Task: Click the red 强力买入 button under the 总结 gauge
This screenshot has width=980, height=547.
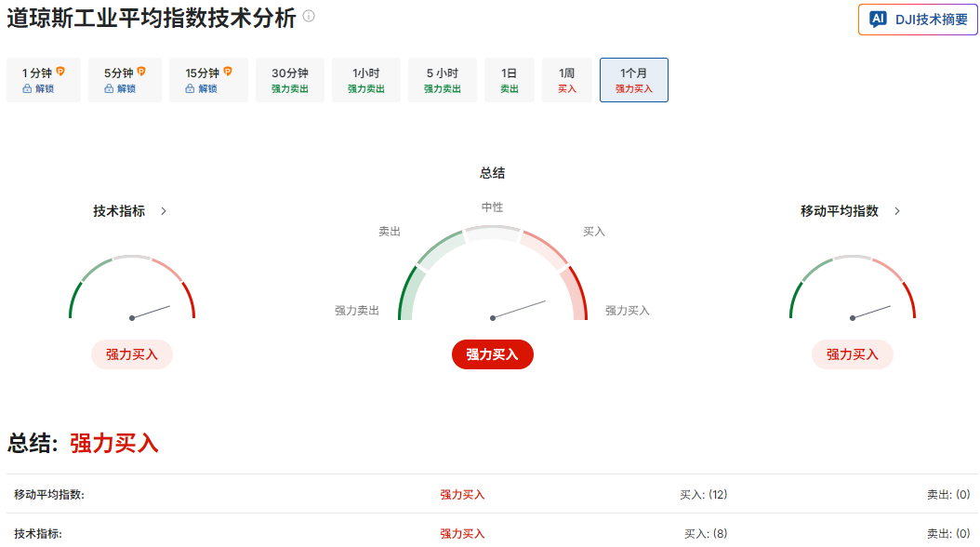Action: [492, 354]
